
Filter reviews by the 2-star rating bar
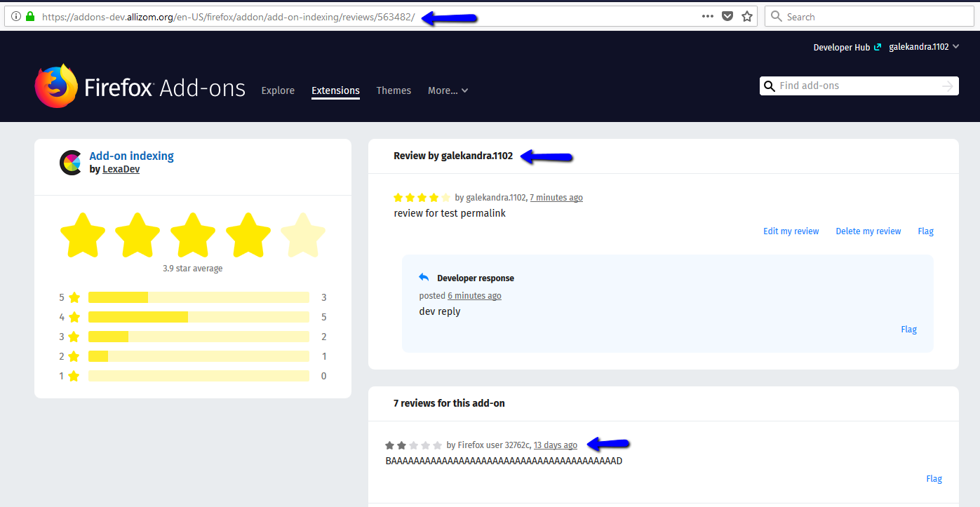click(x=199, y=356)
